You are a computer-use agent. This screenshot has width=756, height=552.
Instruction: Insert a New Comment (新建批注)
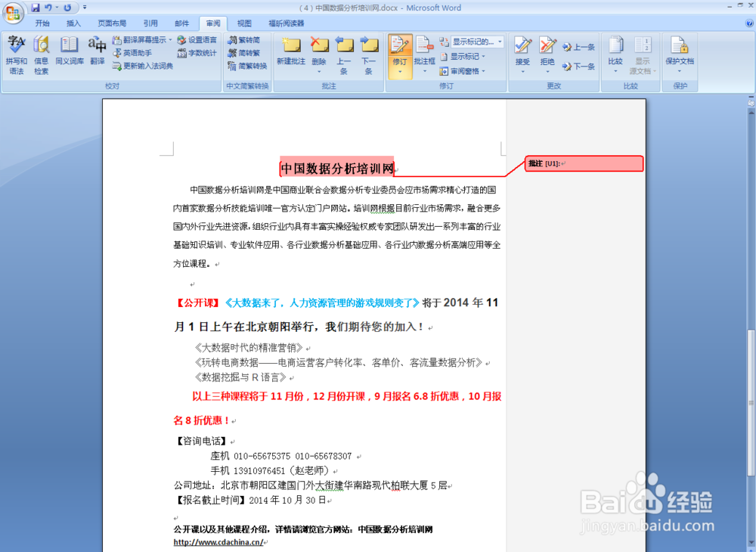[291, 51]
